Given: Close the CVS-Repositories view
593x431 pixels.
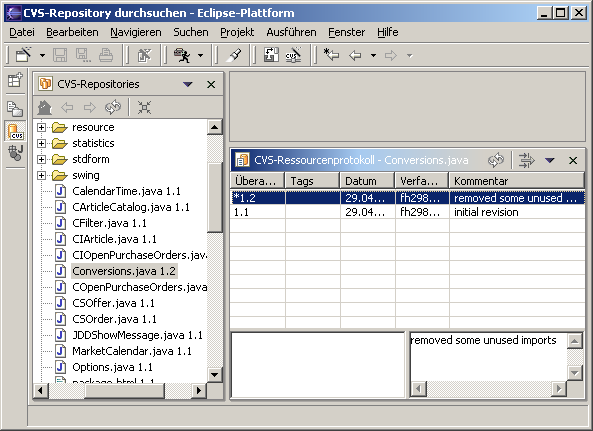Looking at the screenshot, I should coord(211,84).
